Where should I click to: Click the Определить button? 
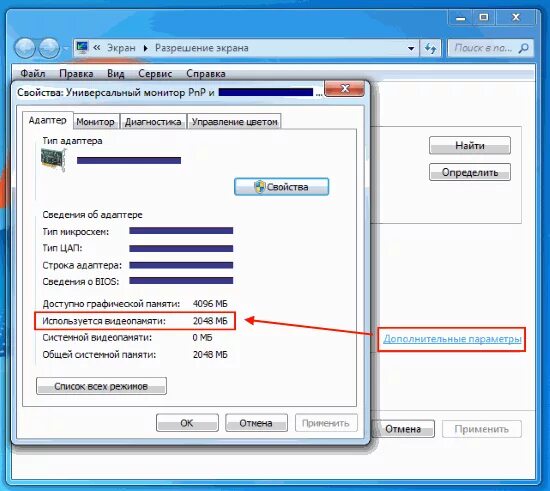tap(470, 172)
